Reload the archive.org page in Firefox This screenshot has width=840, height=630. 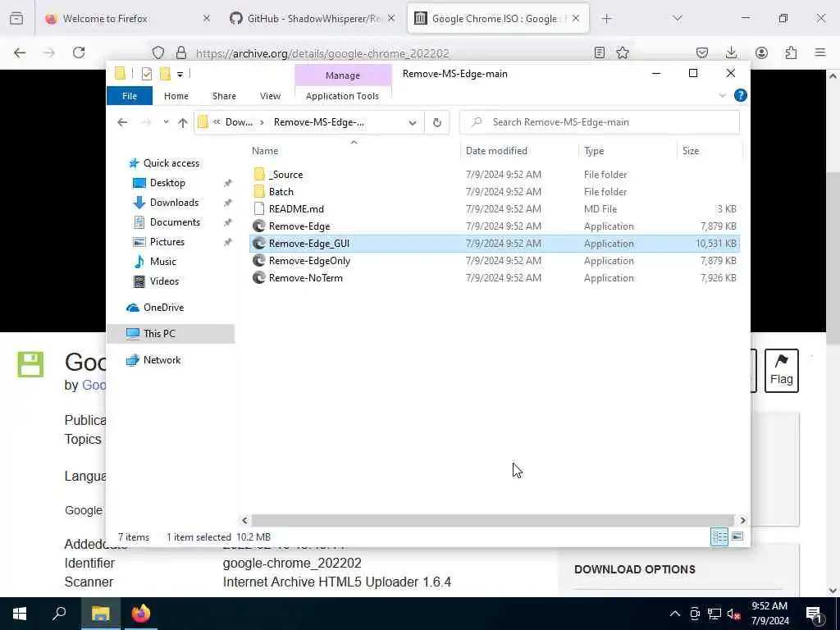(79, 52)
